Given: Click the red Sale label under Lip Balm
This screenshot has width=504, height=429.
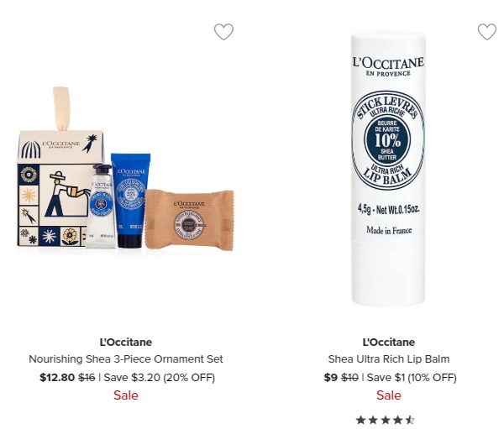Looking at the screenshot, I should (x=389, y=395).
